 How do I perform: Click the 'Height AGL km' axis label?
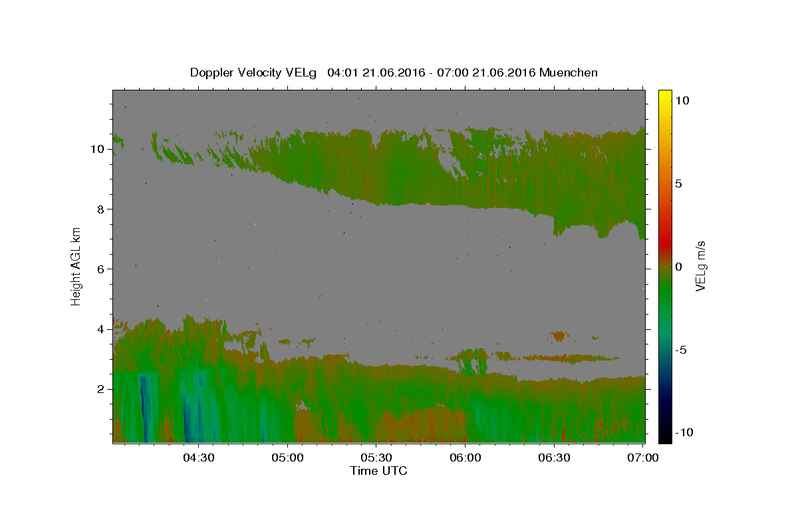76,265
